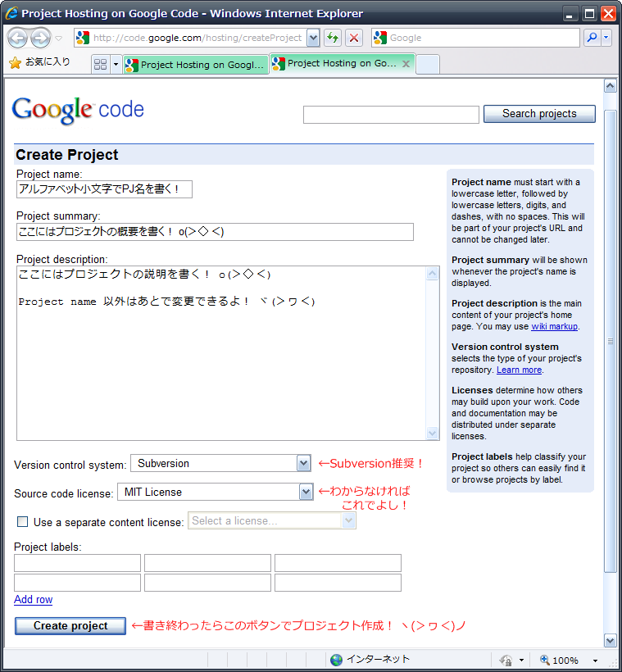Open the Learn more link
622x672 pixels.
coord(519,370)
